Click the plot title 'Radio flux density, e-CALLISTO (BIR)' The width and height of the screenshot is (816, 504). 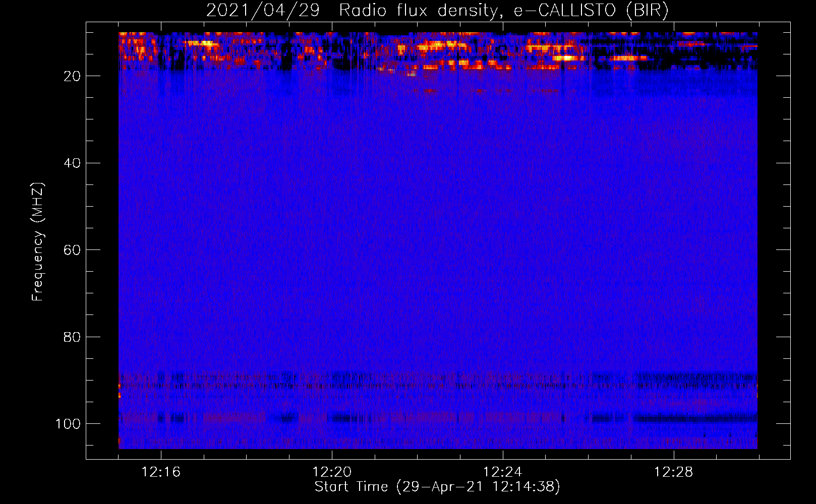pos(503,10)
